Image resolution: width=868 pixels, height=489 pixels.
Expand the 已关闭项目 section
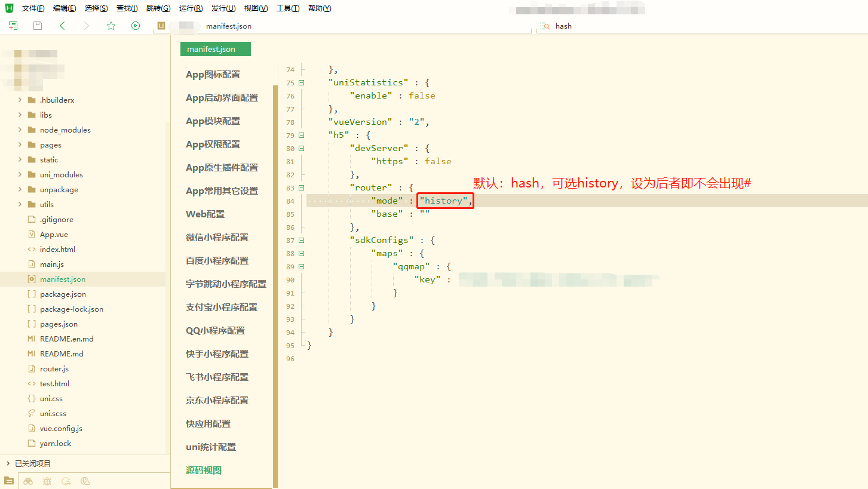(8, 463)
